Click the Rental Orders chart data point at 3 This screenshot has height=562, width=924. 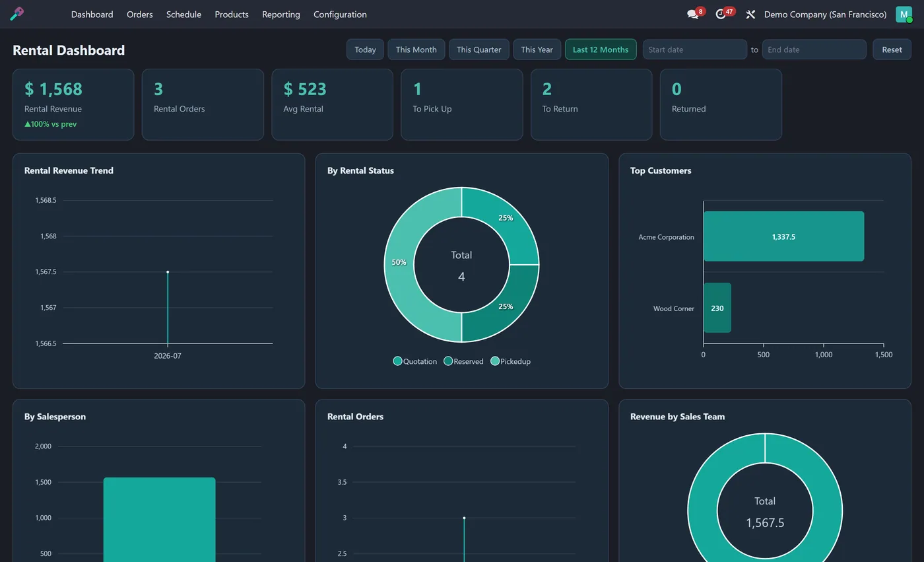[464, 518]
